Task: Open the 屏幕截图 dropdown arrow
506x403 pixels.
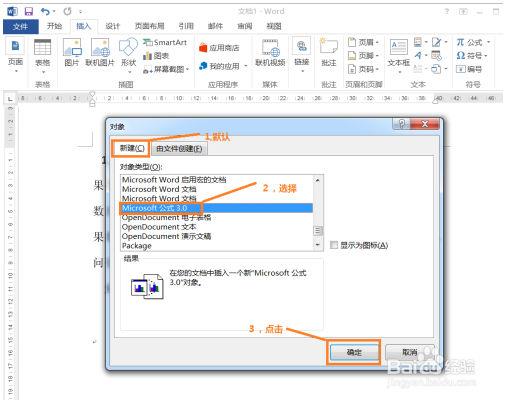Action: point(187,69)
